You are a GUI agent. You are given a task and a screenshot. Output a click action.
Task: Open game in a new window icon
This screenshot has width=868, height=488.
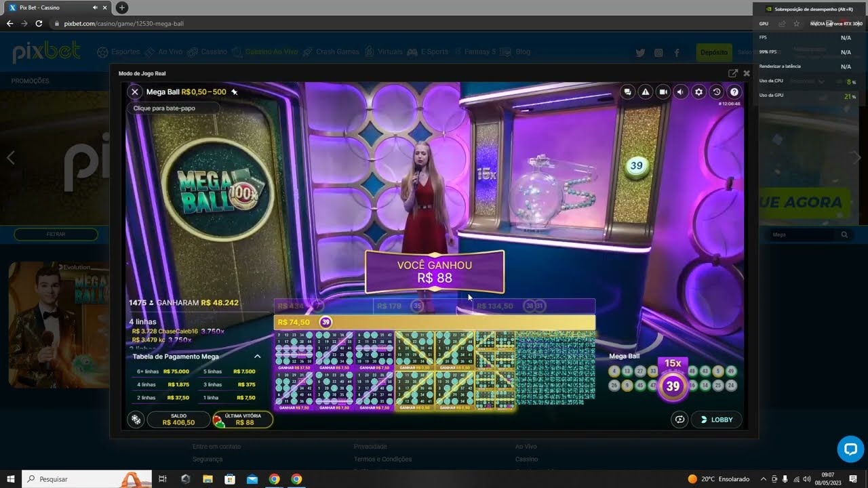point(733,73)
